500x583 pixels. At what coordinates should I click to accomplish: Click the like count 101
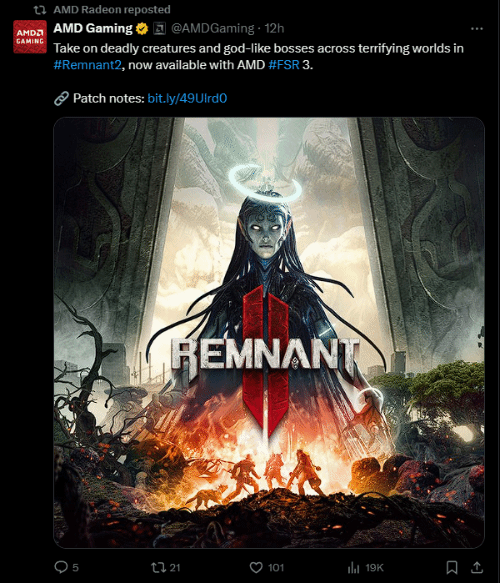[x=276, y=568]
